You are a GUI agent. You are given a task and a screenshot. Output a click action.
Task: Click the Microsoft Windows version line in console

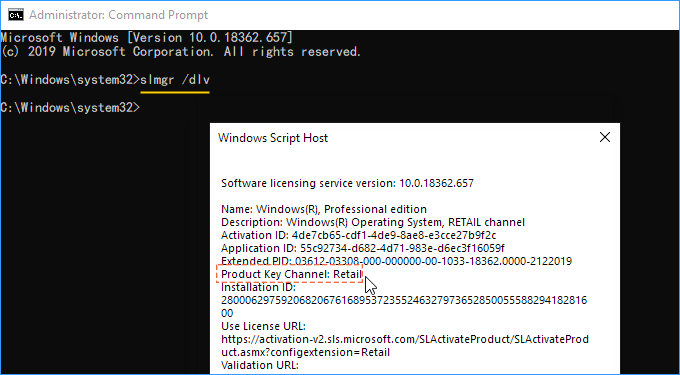(x=146, y=37)
